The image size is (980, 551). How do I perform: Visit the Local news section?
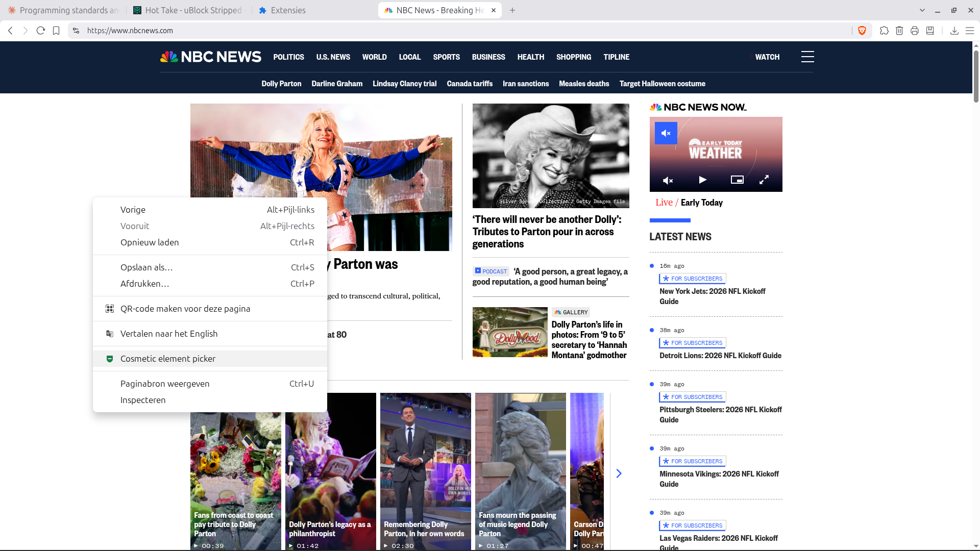pyautogui.click(x=410, y=57)
